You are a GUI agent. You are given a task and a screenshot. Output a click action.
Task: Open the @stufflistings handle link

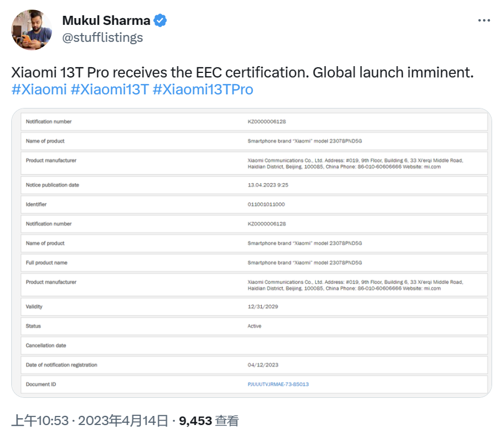click(102, 37)
